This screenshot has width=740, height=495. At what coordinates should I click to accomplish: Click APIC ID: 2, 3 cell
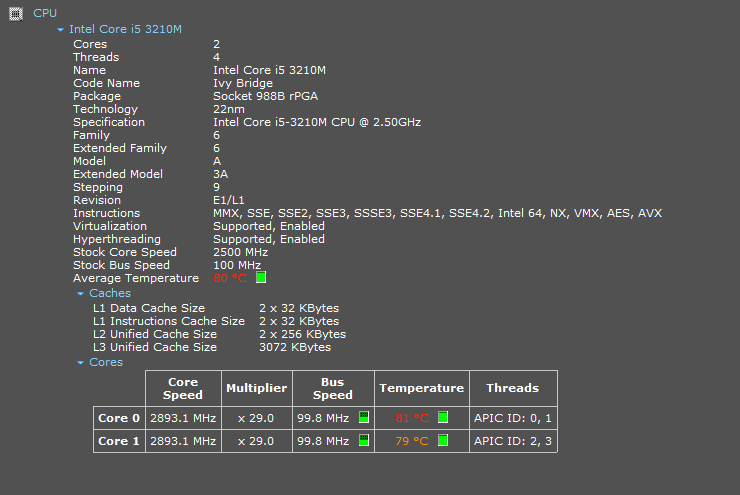click(x=513, y=441)
